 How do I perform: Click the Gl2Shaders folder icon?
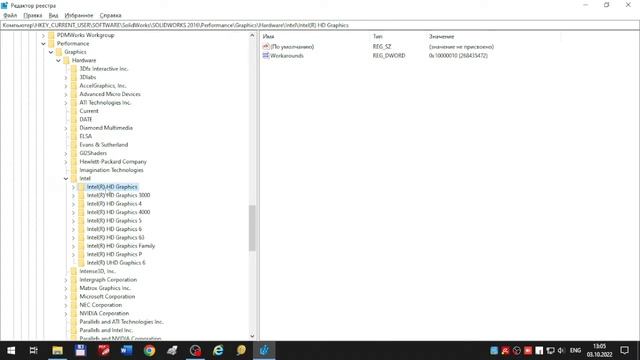point(74,153)
